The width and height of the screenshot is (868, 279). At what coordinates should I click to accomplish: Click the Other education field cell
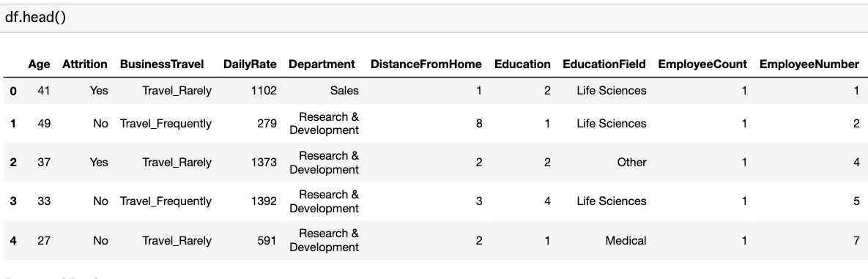tap(631, 163)
